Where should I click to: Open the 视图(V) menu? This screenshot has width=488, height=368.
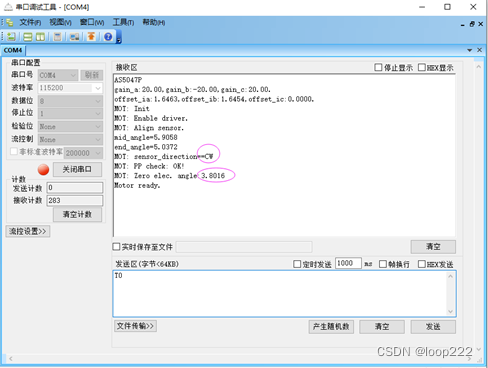(60, 22)
